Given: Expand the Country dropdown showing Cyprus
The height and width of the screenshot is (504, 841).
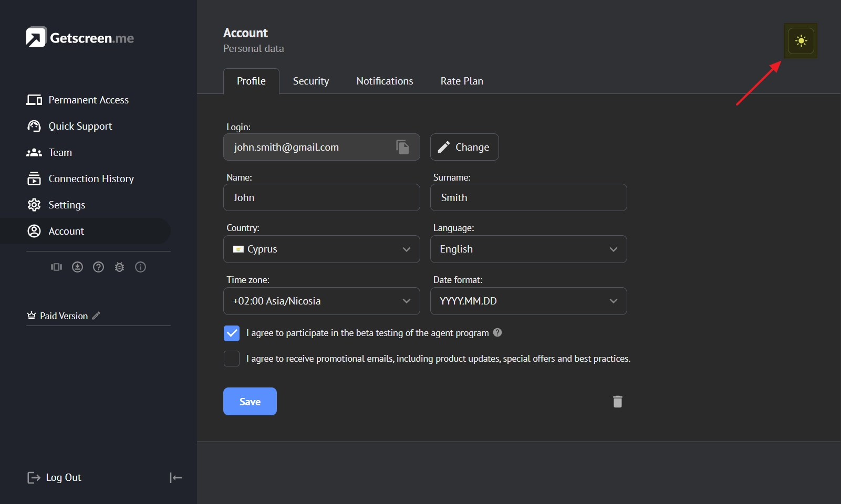Looking at the screenshot, I should point(321,249).
